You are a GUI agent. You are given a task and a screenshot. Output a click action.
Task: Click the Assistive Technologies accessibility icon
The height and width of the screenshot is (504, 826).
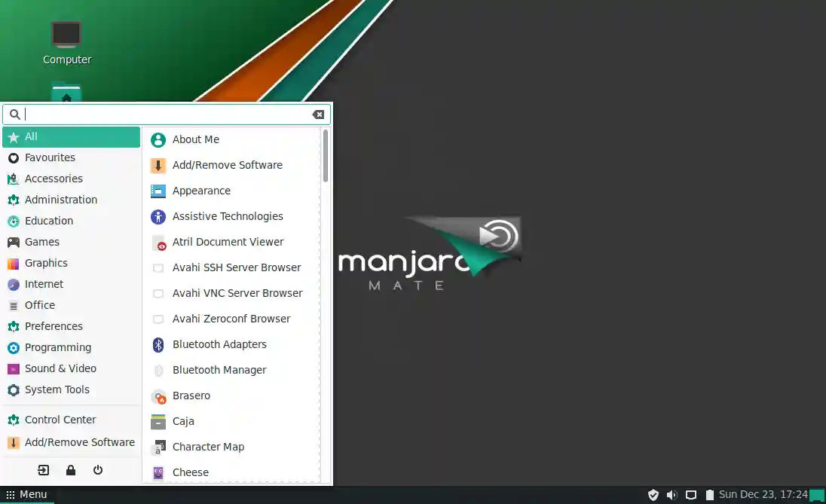point(158,216)
